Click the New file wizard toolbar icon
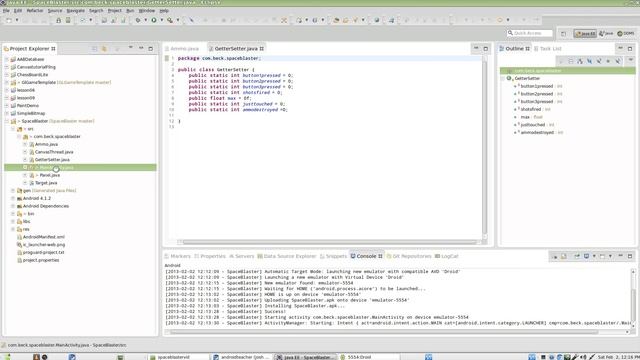The image size is (640, 360). (x=9, y=20)
